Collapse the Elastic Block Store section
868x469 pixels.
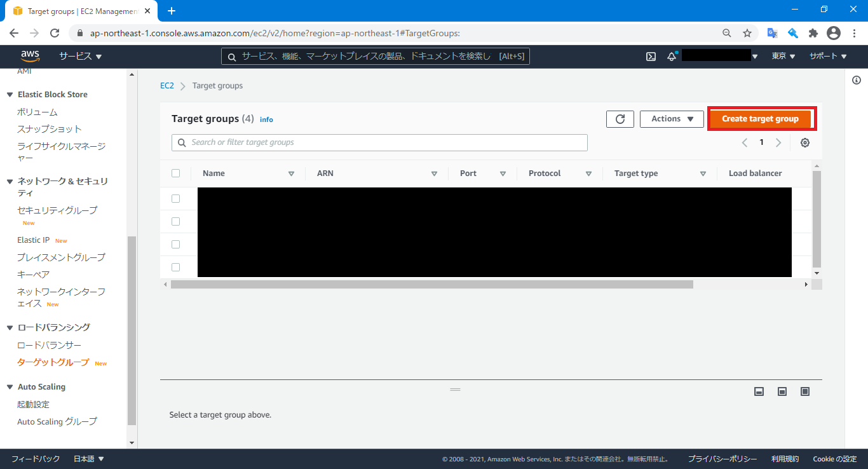click(x=10, y=95)
